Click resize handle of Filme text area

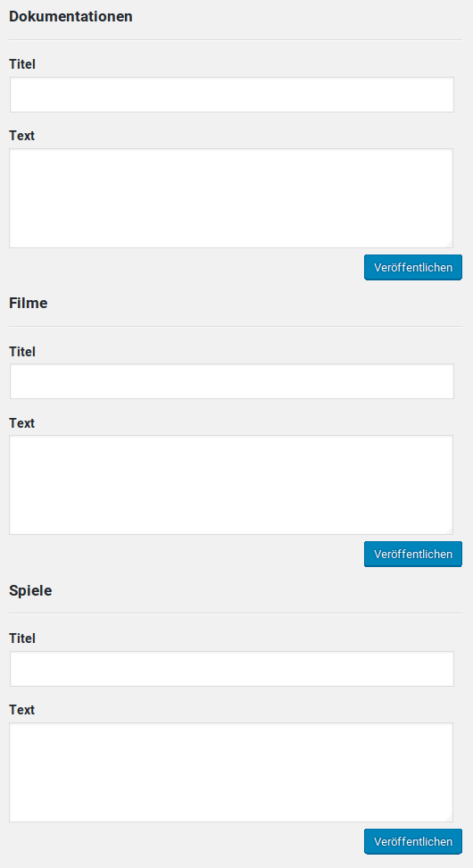(448, 530)
